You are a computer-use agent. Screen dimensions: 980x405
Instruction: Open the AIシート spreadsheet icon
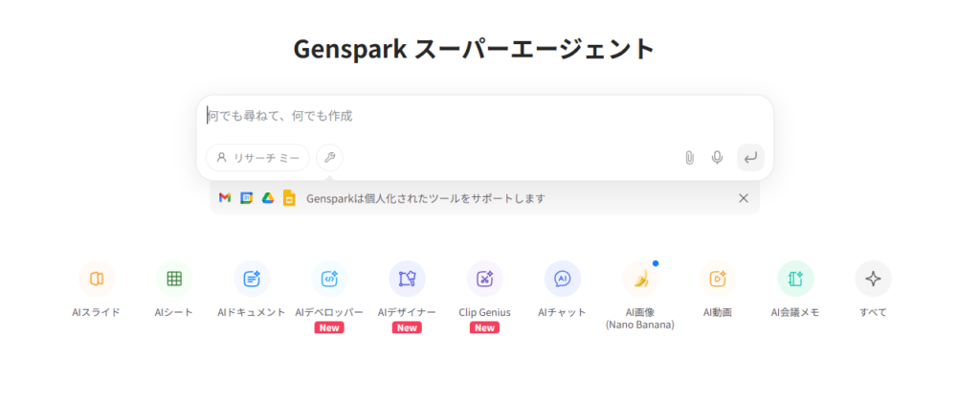(174, 279)
